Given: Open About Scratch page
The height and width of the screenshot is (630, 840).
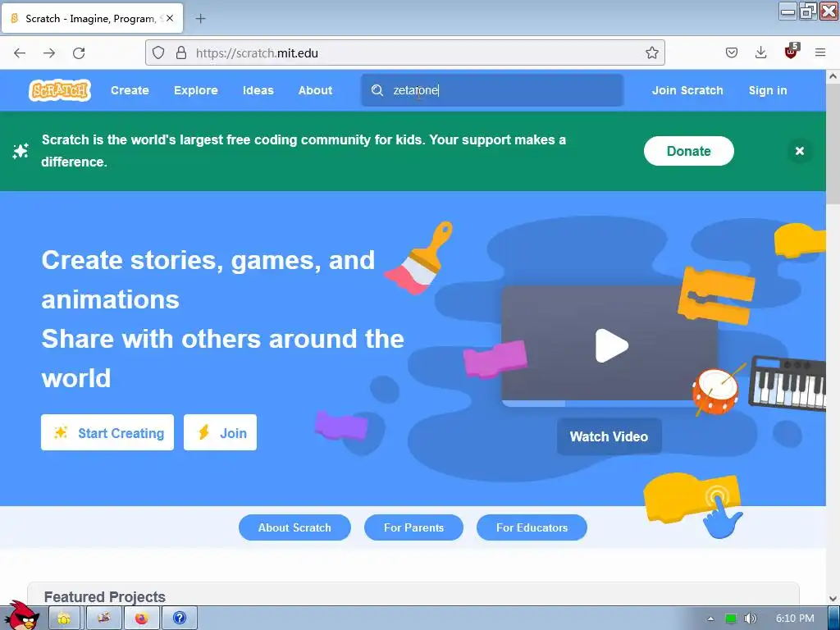Looking at the screenshot, I should pos(294,527).
